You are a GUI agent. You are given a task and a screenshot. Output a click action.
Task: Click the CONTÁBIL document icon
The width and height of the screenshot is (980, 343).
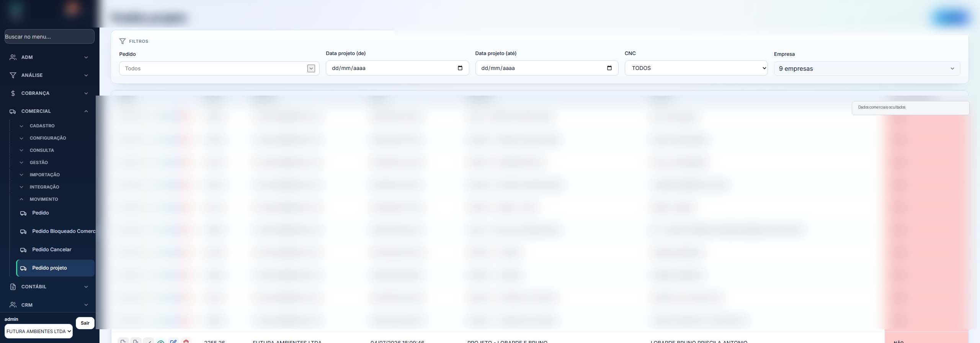point(13,287)
